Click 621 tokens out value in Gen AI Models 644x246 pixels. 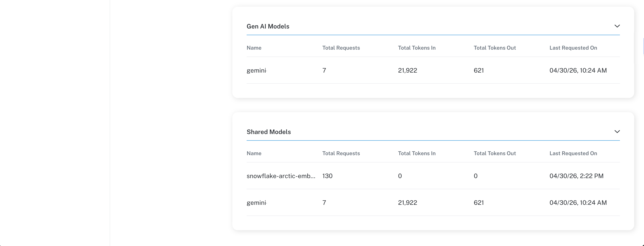tap(479, 70)
